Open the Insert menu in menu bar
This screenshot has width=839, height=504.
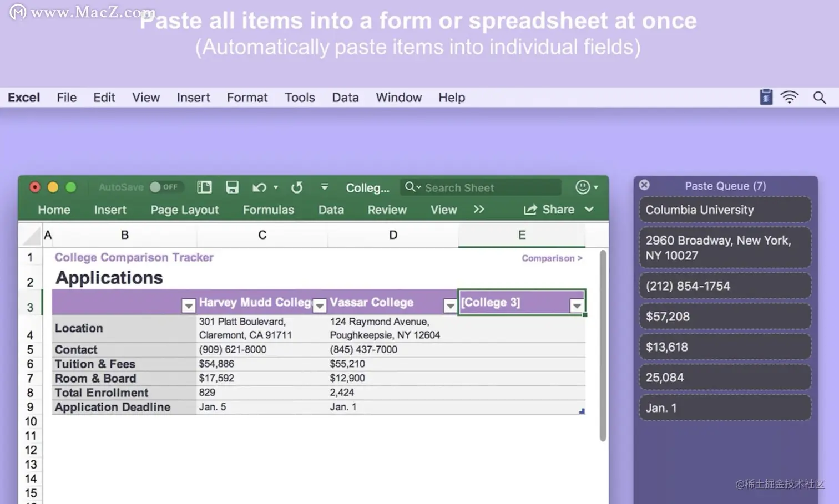193,98
